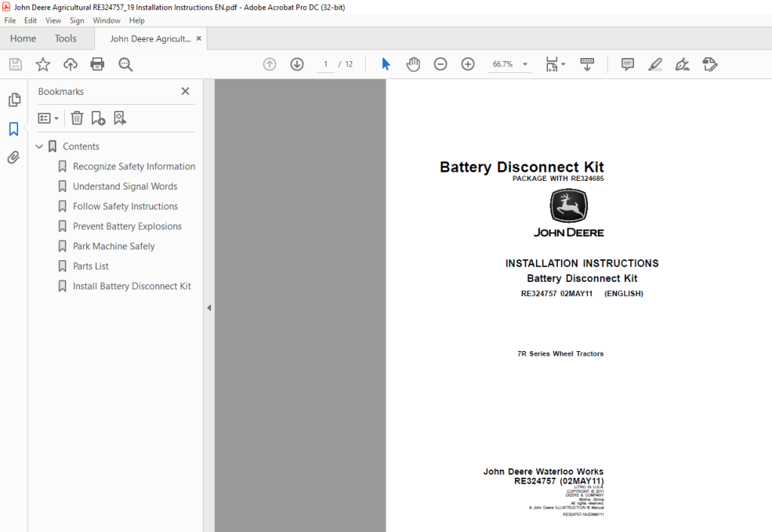Click the scrolling mode download icon
Screen dimensions: 772x532
(587, 65)
